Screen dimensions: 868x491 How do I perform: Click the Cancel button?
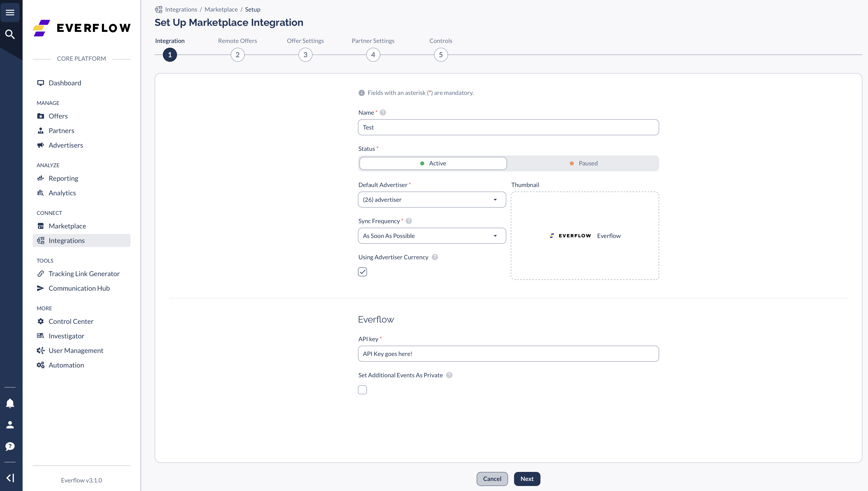(x=492, y=478)
